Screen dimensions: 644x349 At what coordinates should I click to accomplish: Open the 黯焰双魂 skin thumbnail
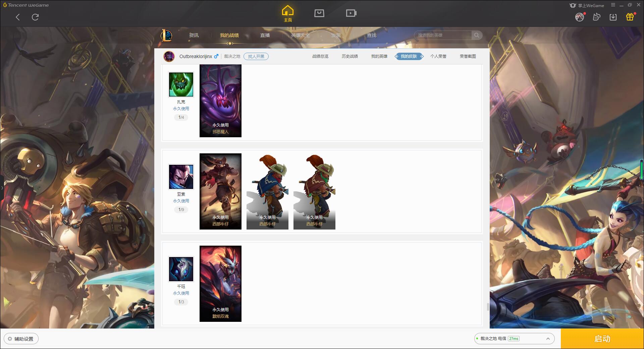[x=220, y=284]
